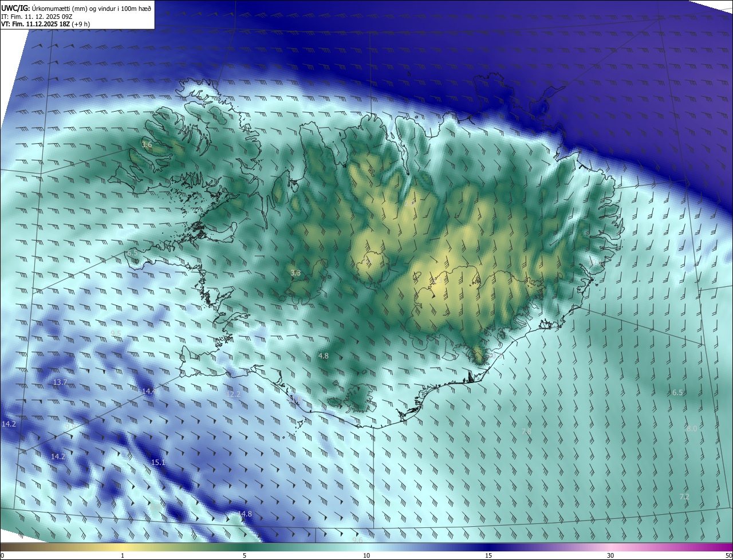Image resolution: width=733 pixels, height=560 pixels.
Task: Click the "IT: Fim. 11. 12. 2025 09Z" line
Action: (x=37, y=16)
